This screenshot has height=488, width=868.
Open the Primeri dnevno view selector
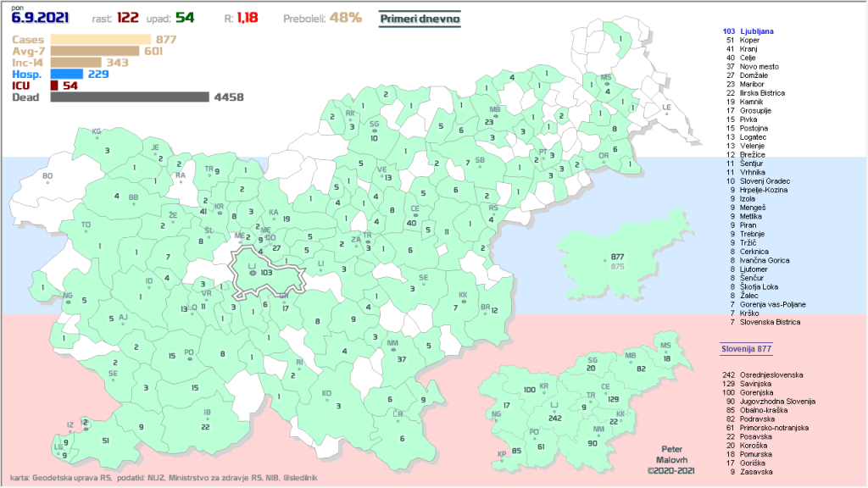click(419, 17)
